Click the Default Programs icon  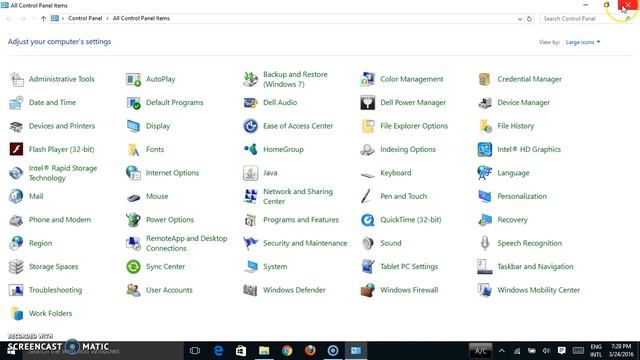[x=133, y=102]
